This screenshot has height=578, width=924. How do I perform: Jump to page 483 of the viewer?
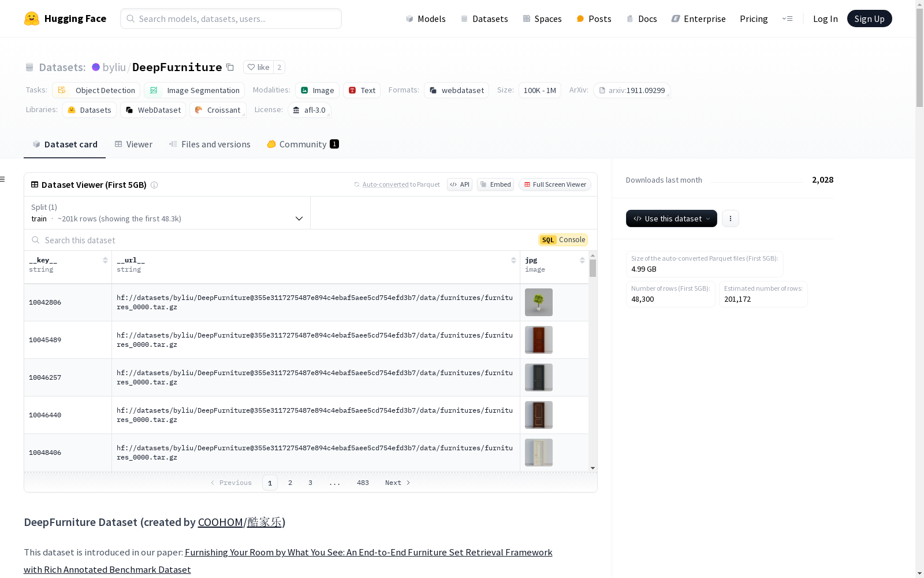[363, 483]
